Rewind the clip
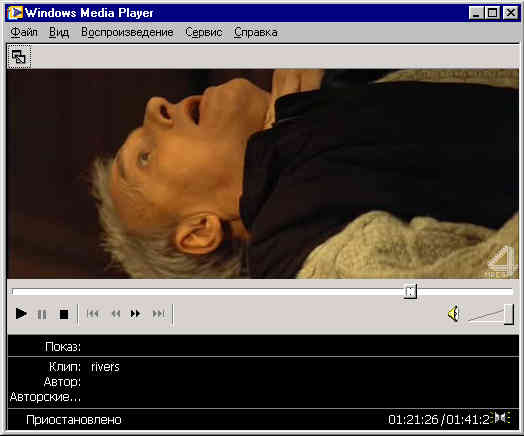 pos(115,314)
